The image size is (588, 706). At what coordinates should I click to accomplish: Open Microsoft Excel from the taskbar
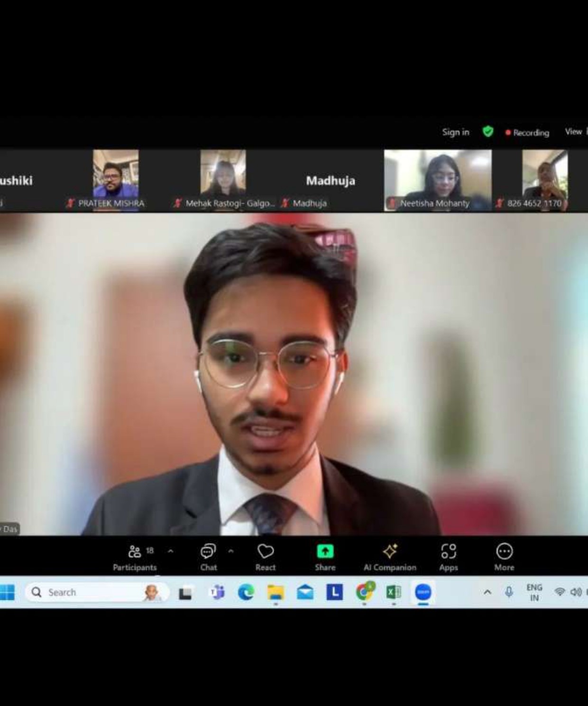pyautogui.click(x=394, y=592)
